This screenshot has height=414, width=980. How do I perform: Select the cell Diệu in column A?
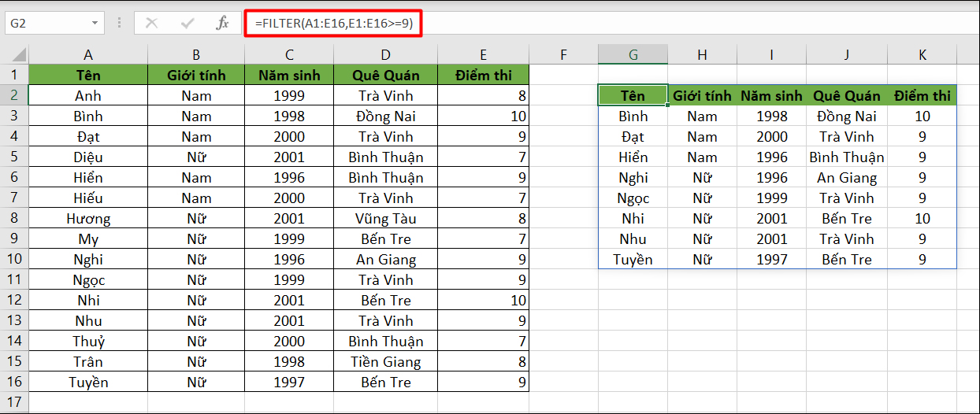click(88, 157)
